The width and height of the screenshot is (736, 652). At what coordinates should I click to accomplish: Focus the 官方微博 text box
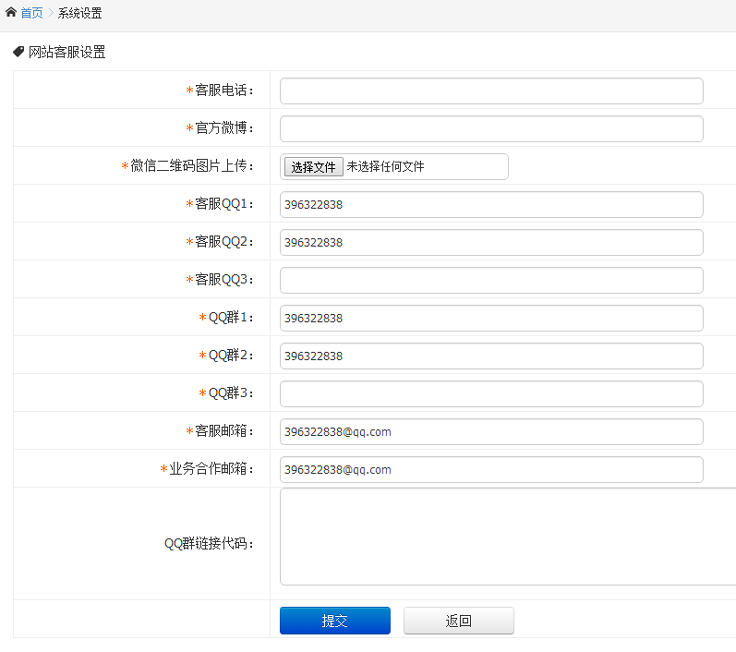(x=491, y=129)
